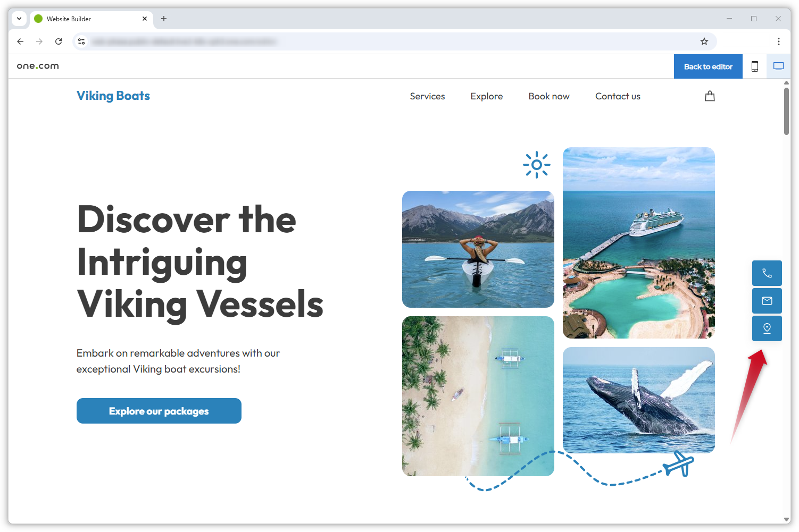Open the Explore menu item
The height and width of the screenshot is (532, 799).
[x=487, y=96]
